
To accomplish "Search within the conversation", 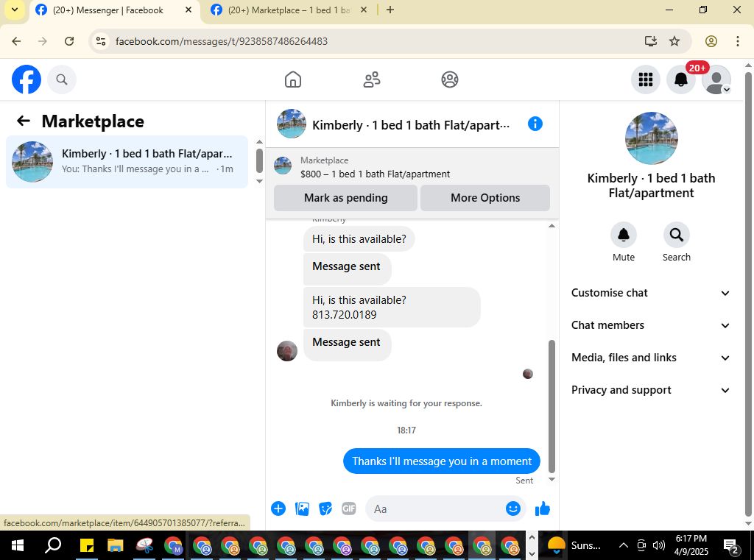I will coord(676,235).
